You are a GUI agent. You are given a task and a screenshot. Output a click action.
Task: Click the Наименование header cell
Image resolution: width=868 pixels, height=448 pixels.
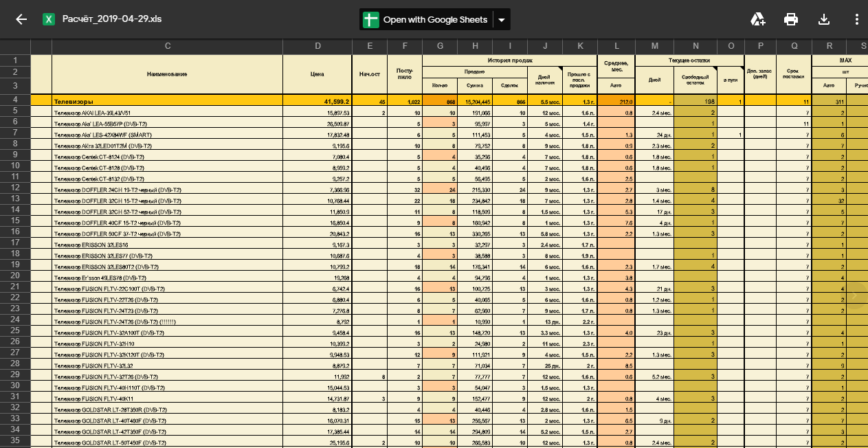pos(167,74)
